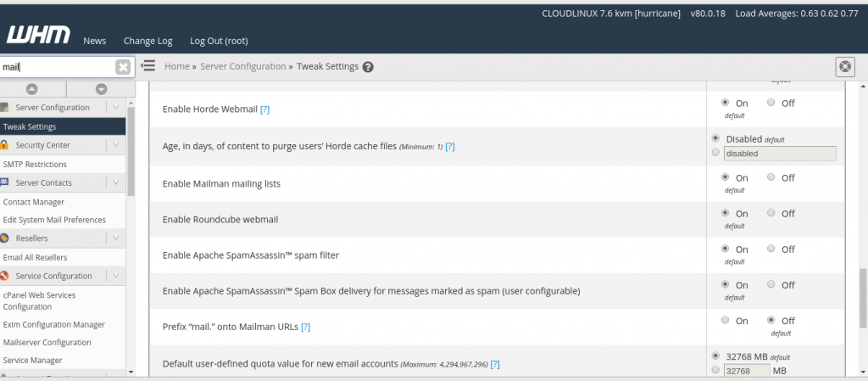This screenshot has width=868, height=381.
Task: Click the Service Configuration wrench icon
Action: [x=4, y=275]
